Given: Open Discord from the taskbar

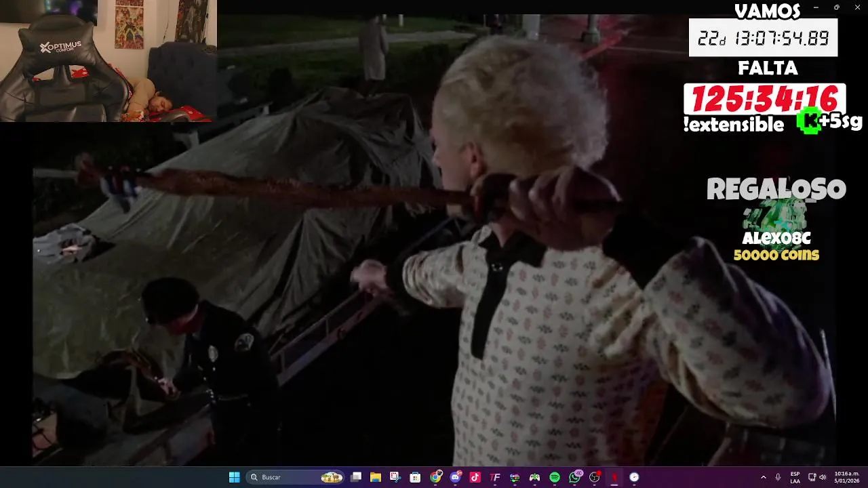Looking at the screenshot, I should (x=455, y=477).
